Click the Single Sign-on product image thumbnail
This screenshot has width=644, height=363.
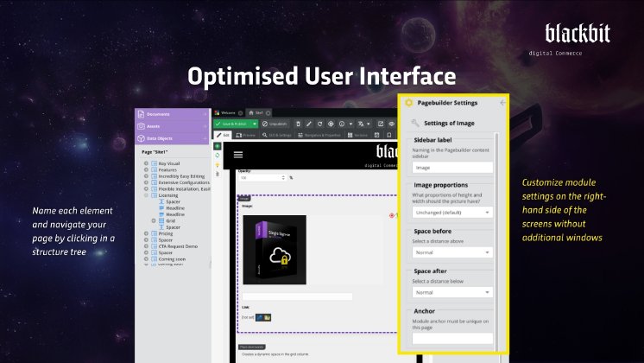275,250
